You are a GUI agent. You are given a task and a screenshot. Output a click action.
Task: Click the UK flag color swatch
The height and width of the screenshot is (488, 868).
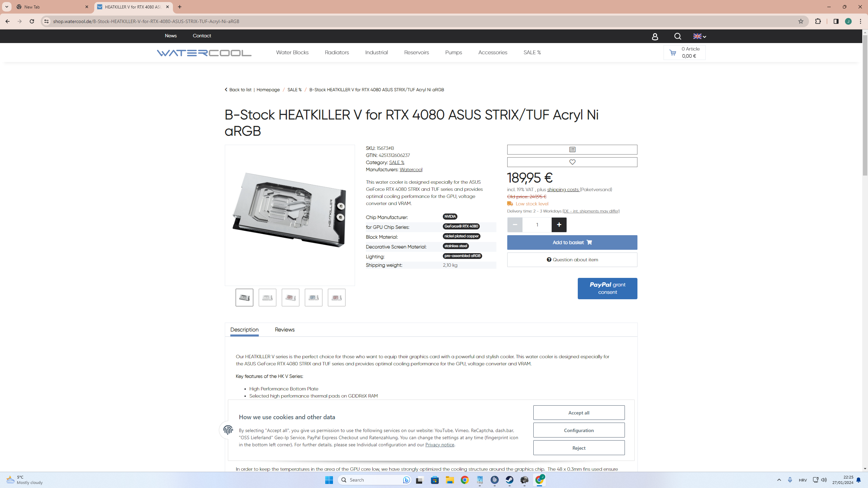[698, 36]
